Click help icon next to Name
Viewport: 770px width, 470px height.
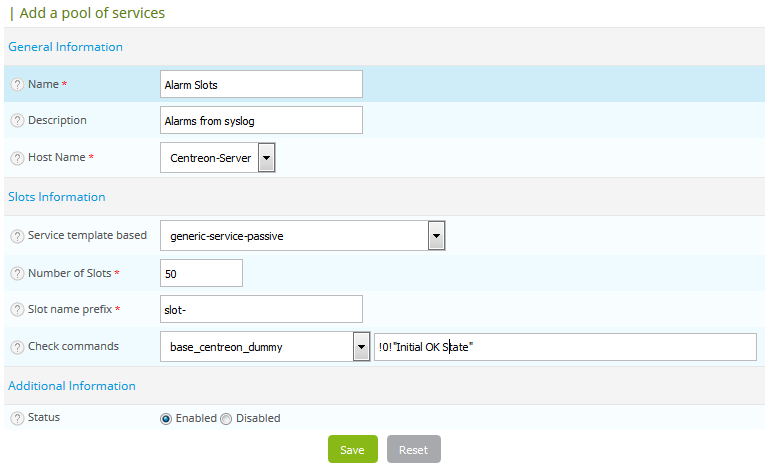[17, 85]
